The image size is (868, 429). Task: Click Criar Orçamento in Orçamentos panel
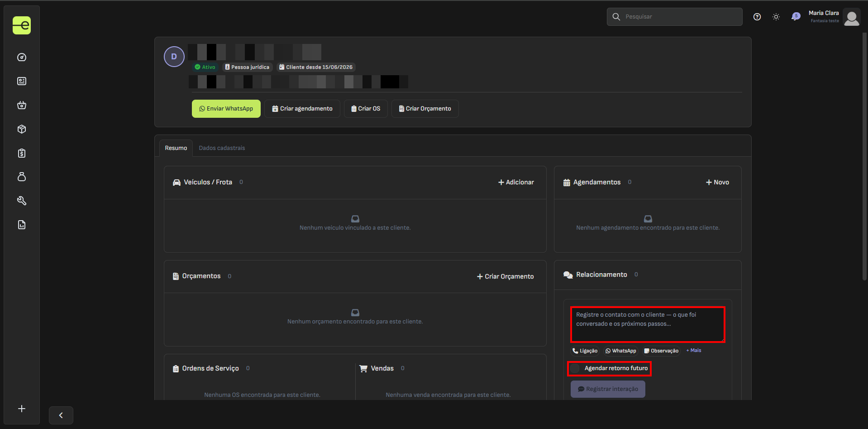click(506, 276)
